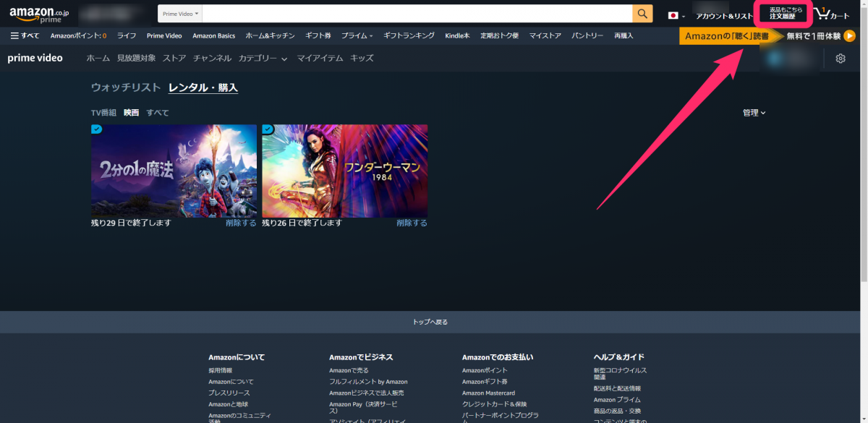Open the すべて hamburger menu

point(25,35)
